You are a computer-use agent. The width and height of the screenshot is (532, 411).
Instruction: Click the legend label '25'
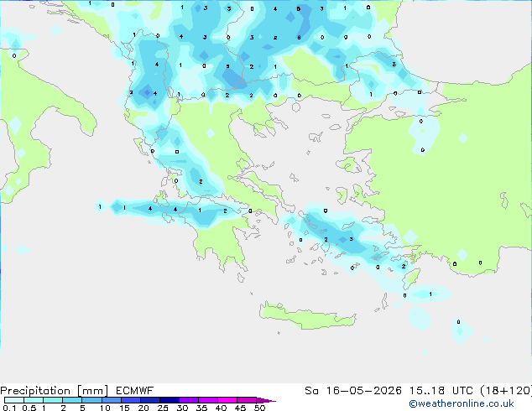(x=163, y=408)
